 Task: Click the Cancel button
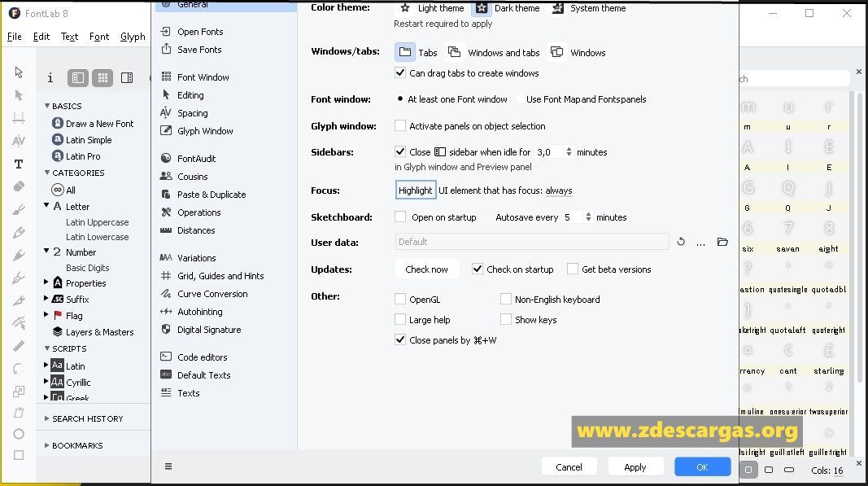pos(569,466)
